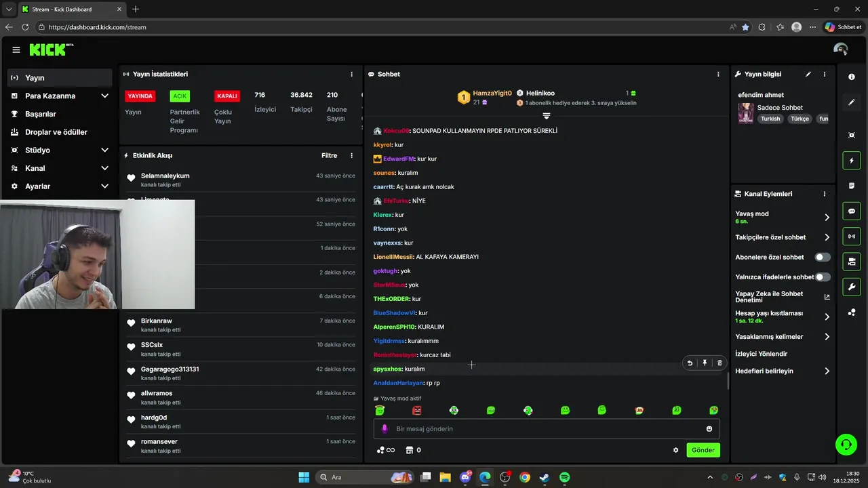Viewport: 868px width, 488px height.
Task: Send message with Gönder button
Action: click(703, 450)
